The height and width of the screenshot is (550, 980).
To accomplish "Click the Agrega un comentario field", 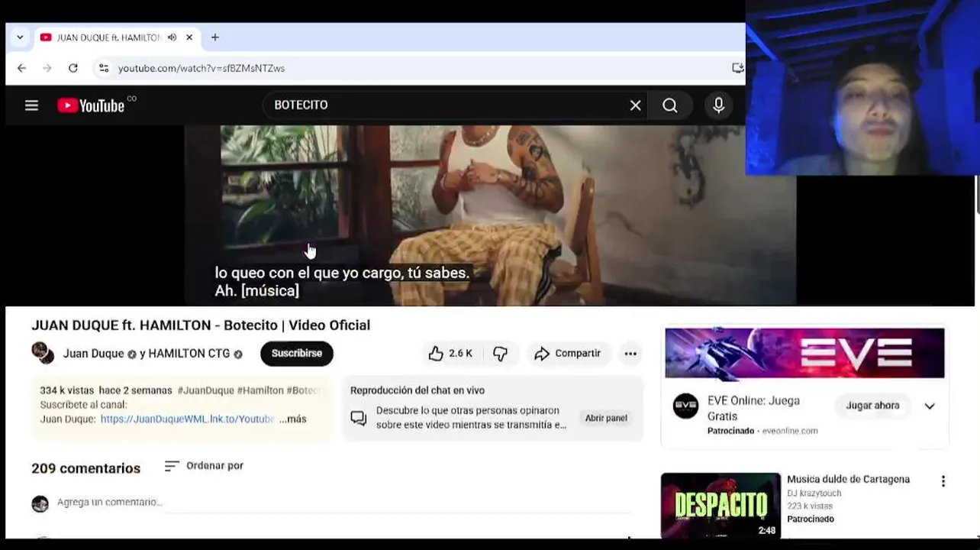I will (343, 503).
